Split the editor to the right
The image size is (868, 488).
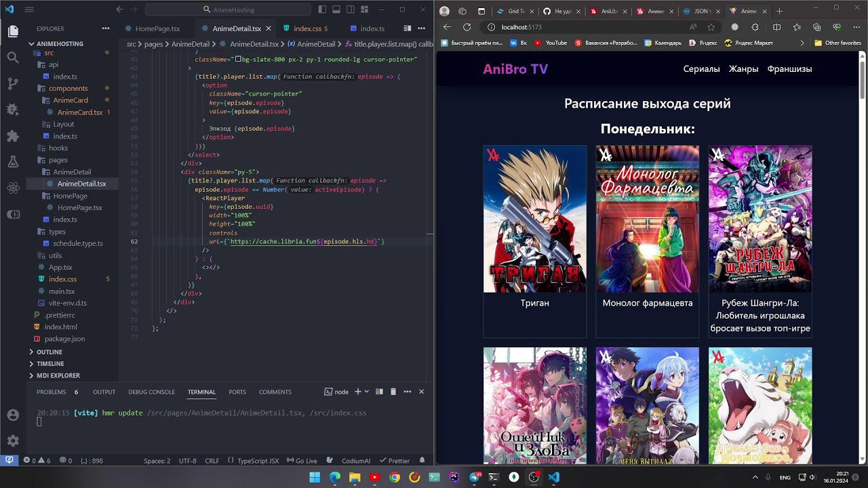coord(408,28)
